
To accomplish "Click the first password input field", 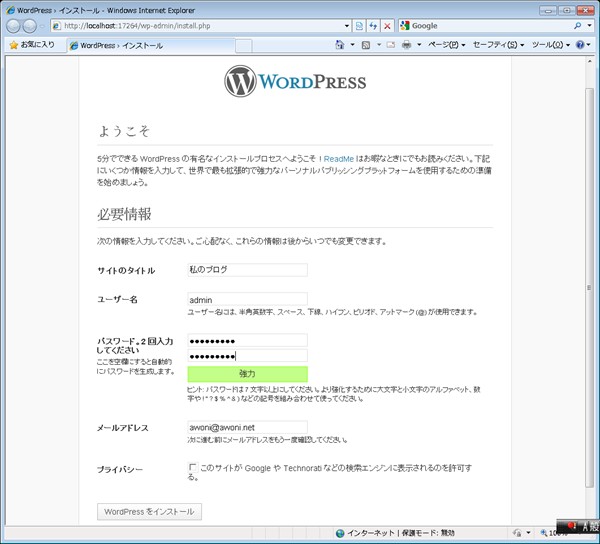I will [247, 340].
